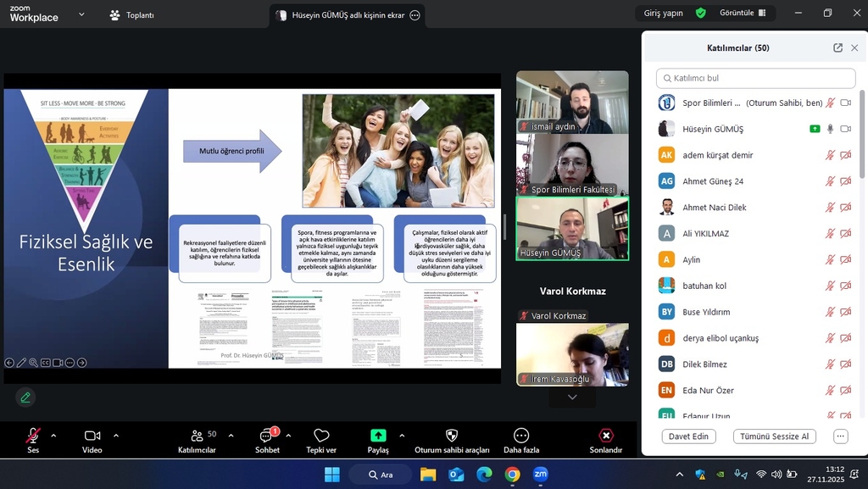Open Oturum sahibi araçları host tools
This screenshot has height=489, width=868.
(x=452, y=436)
